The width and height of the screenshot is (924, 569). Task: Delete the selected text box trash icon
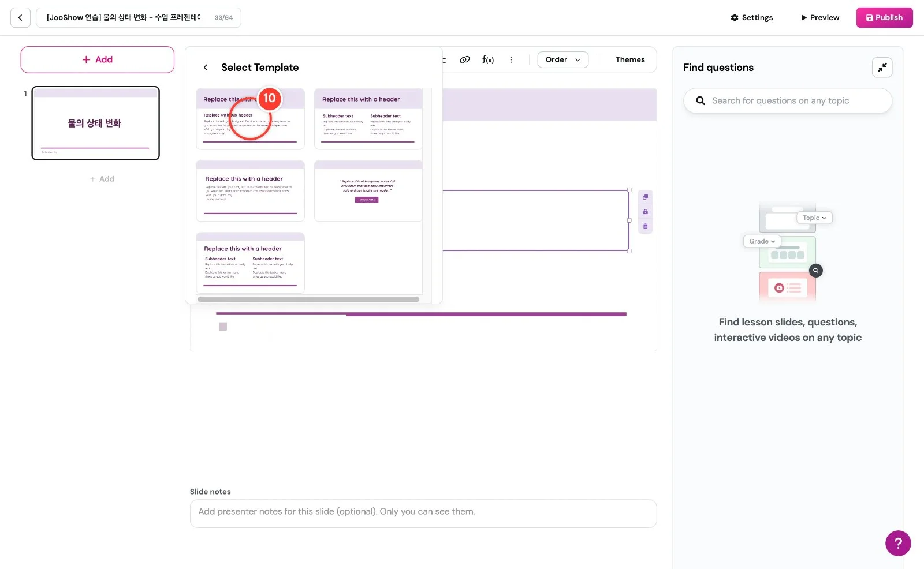tap(646, 226)
